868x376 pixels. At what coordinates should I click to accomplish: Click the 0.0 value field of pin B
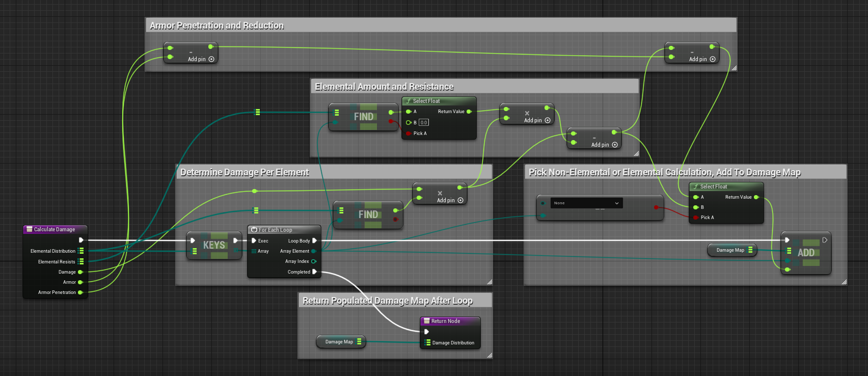pyautogui.click(x=424, y=122)
